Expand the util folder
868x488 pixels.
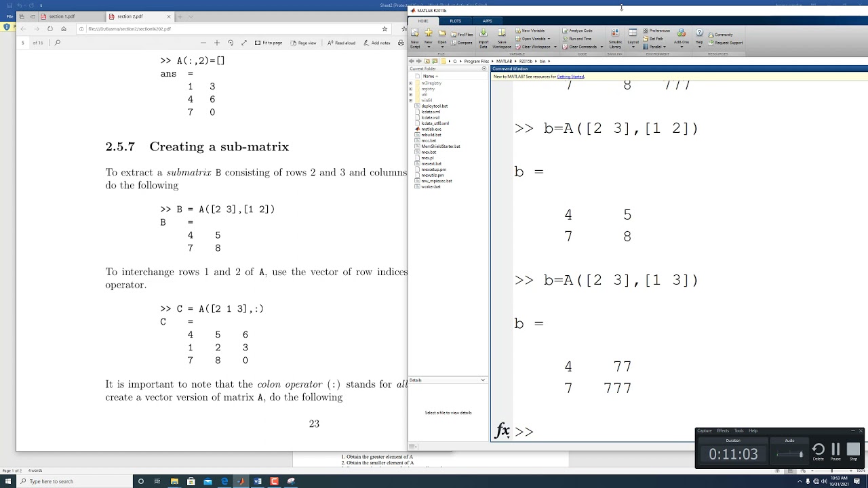410,95
